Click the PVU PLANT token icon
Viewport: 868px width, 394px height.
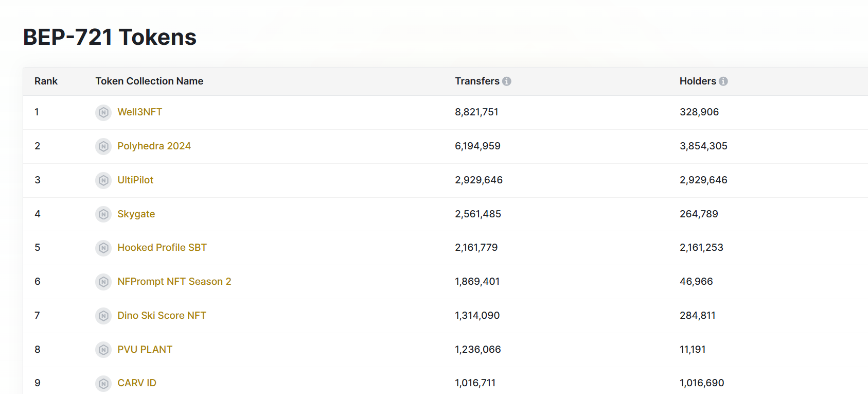[103, 350]
